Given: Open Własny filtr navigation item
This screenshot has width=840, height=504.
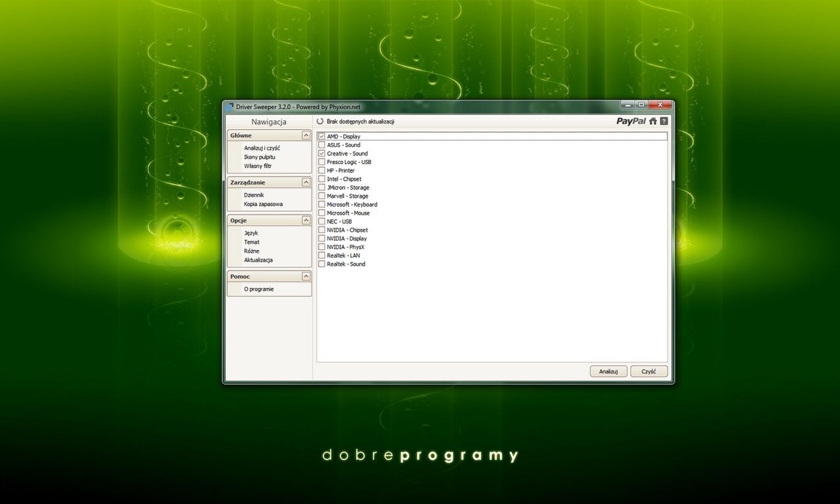Looking at the screenshot, I should [258, 166].
